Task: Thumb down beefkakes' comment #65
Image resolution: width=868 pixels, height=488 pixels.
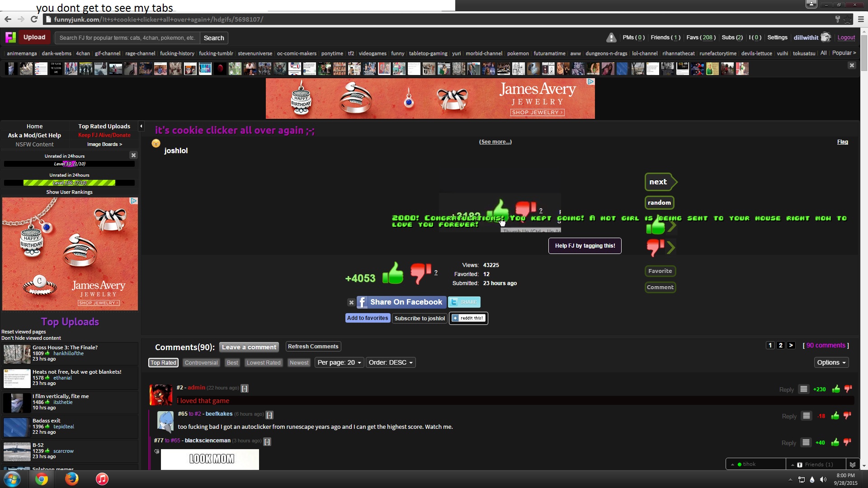Action: (x=848, y=416)
